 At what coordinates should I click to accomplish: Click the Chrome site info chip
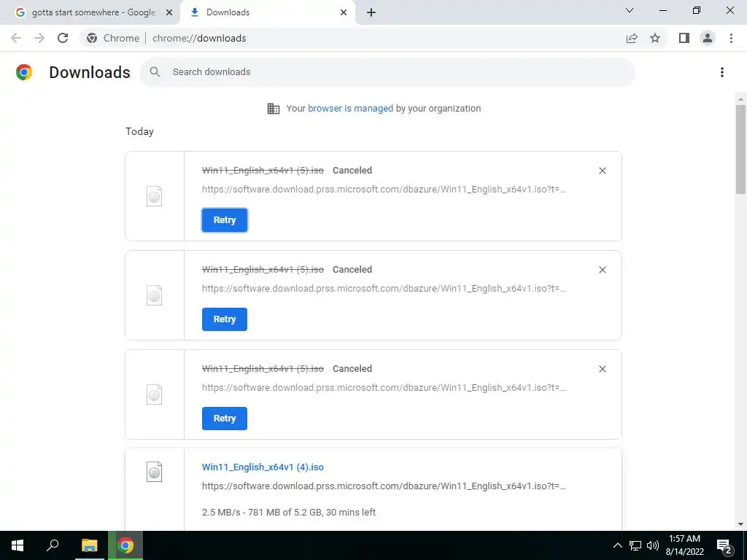tap(113, 38)
